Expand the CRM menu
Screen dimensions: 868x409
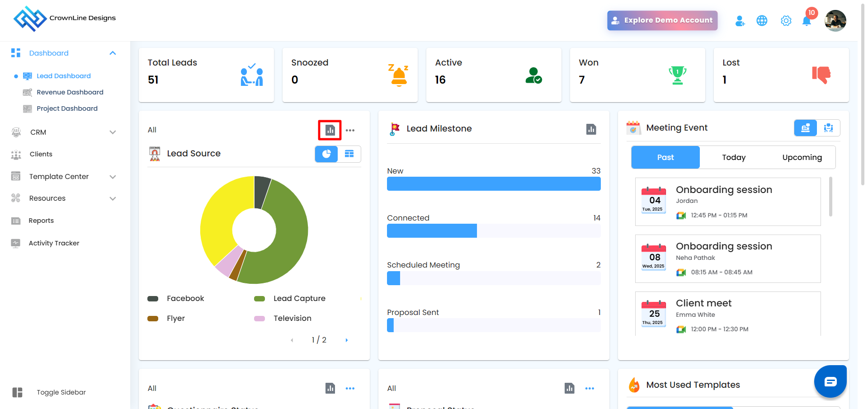tap(113, 132)
